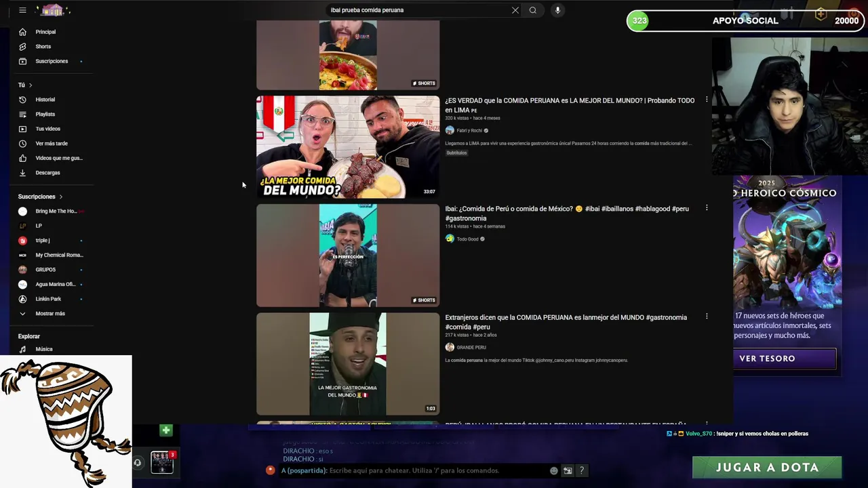Viewport: 868px width, 488px height.
Task: Open options menu for Extranjeros video
Action: (x=707, y=317)
